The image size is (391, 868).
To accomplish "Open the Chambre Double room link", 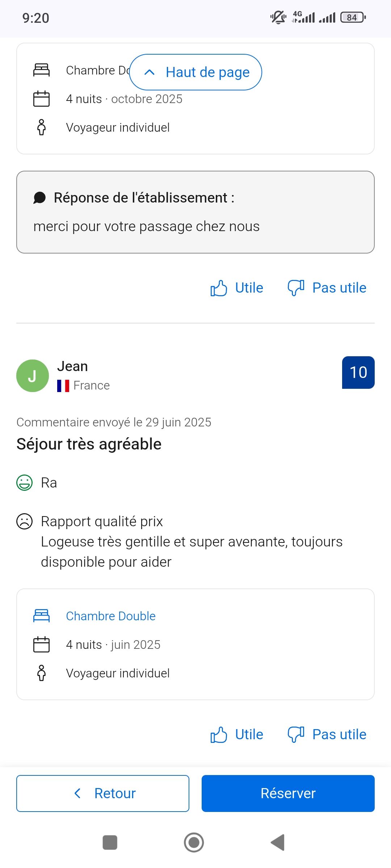I will pyautogui.click(x=110, y=616).
